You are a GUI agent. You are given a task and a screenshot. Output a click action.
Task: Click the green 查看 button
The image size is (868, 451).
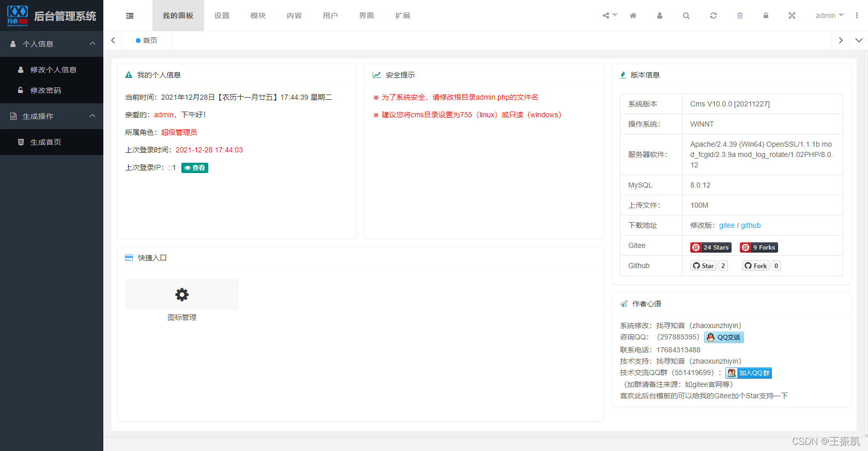[x=195, y=168]
